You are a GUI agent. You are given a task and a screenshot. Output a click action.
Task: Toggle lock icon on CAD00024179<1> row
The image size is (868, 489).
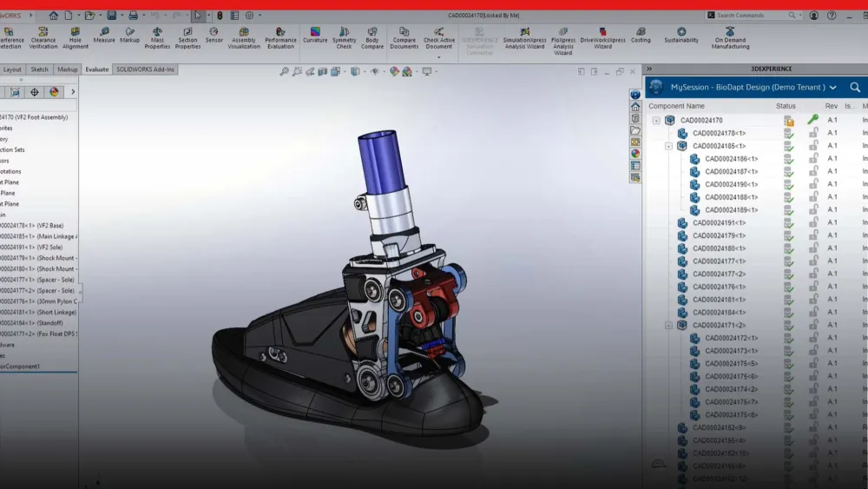pos(813,235)
